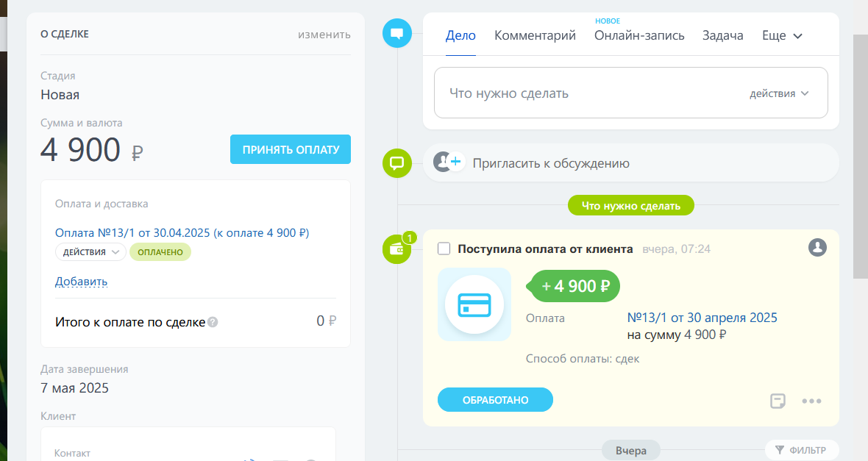Click the green wallet payment timeline icon

tap(397, 249)
